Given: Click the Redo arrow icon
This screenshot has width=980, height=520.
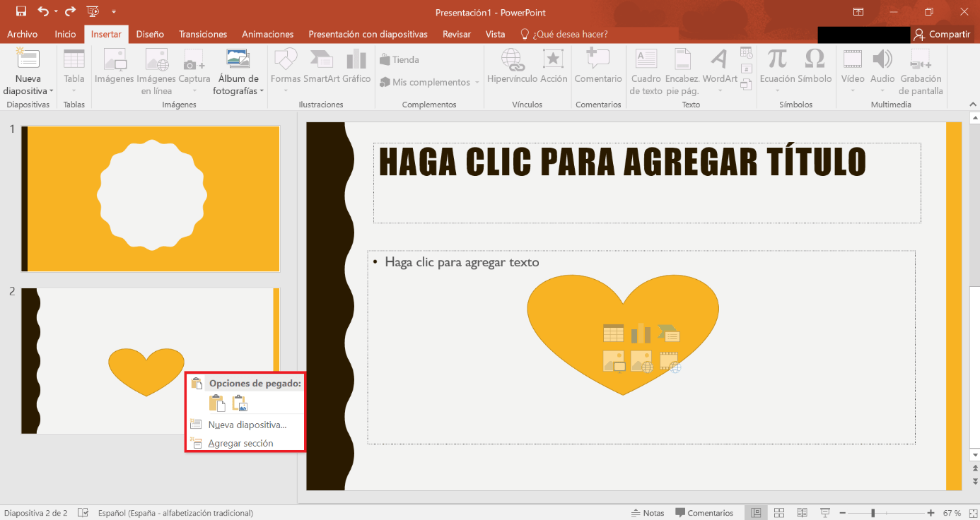Looking at the screenshot, I should tap(70, 11).
